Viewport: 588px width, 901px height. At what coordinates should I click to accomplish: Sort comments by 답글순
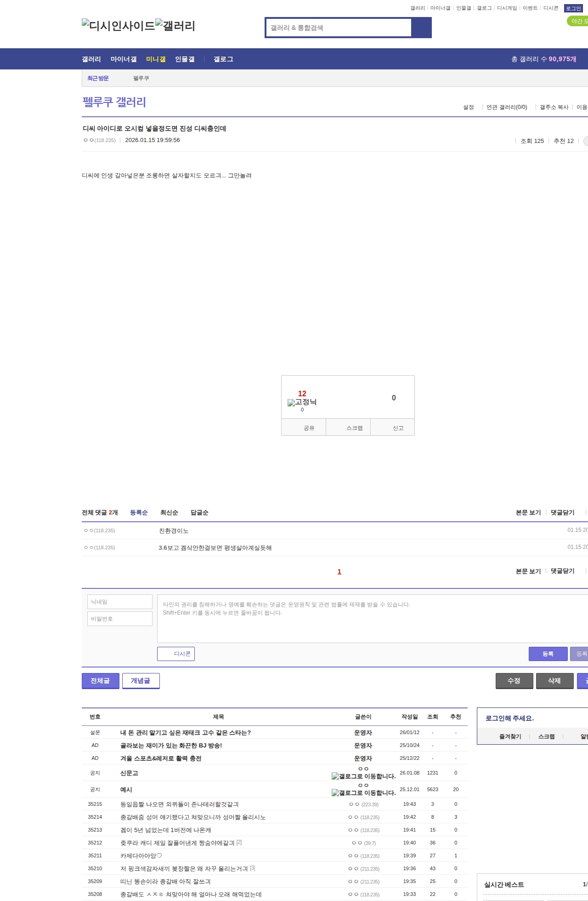pos(199,513)
